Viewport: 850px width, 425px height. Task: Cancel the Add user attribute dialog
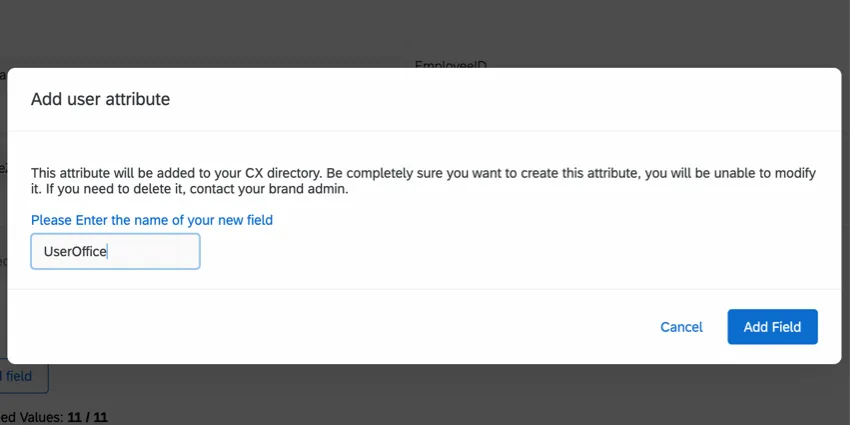point(681,327)
